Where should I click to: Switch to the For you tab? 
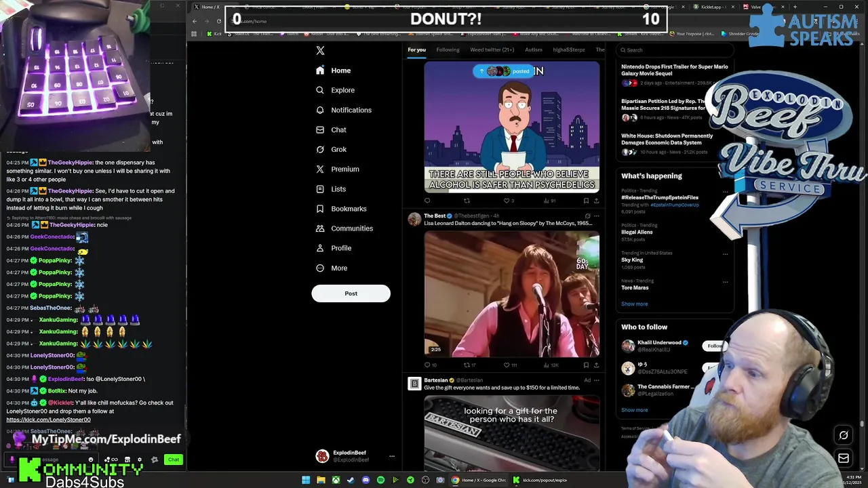pyautogui.click(x=416, y=49)
